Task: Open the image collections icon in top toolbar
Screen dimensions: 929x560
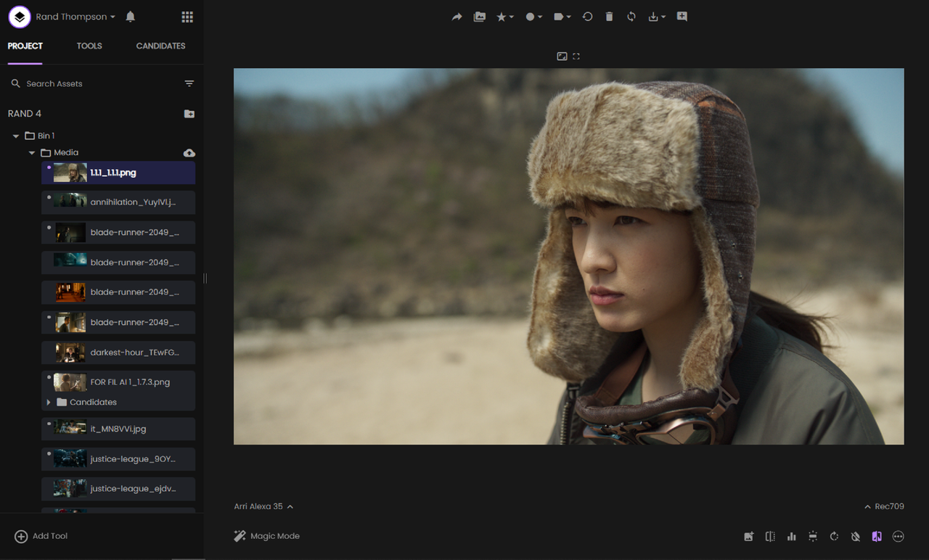Action: [x=480, y=17]
